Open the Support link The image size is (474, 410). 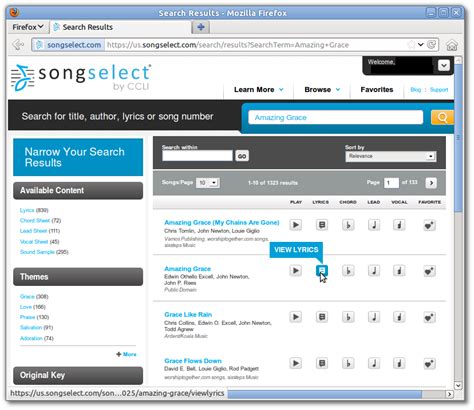coord(439,90)
